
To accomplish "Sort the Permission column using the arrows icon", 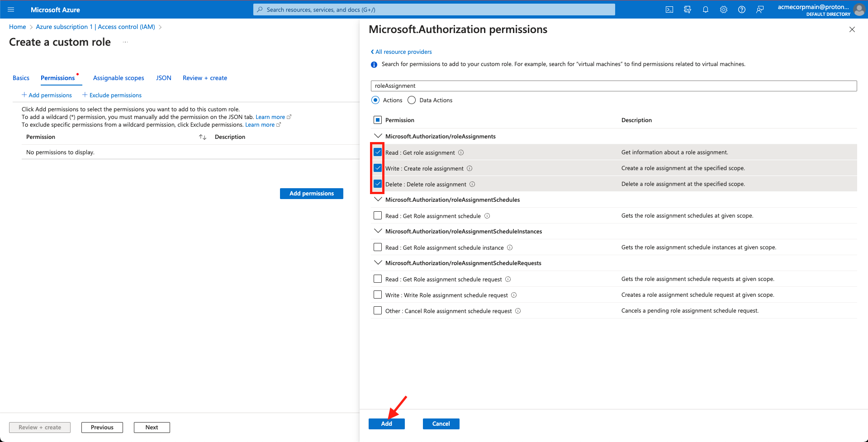I will [x=203, y=137].
